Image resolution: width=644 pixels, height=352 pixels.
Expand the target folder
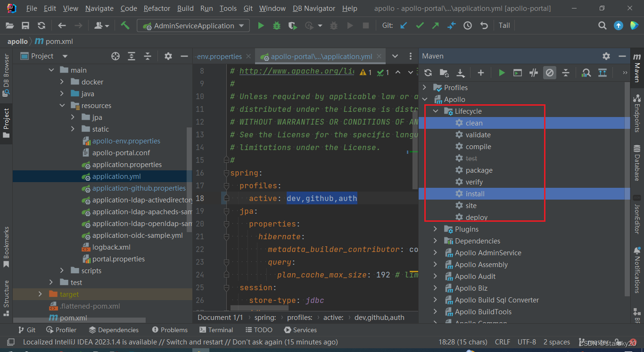(41, 294)
